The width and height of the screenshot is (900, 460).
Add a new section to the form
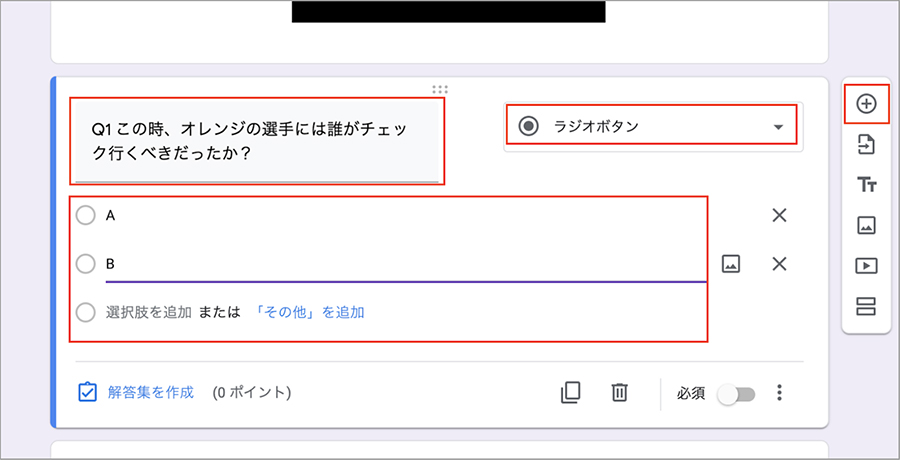coord(866,306)
